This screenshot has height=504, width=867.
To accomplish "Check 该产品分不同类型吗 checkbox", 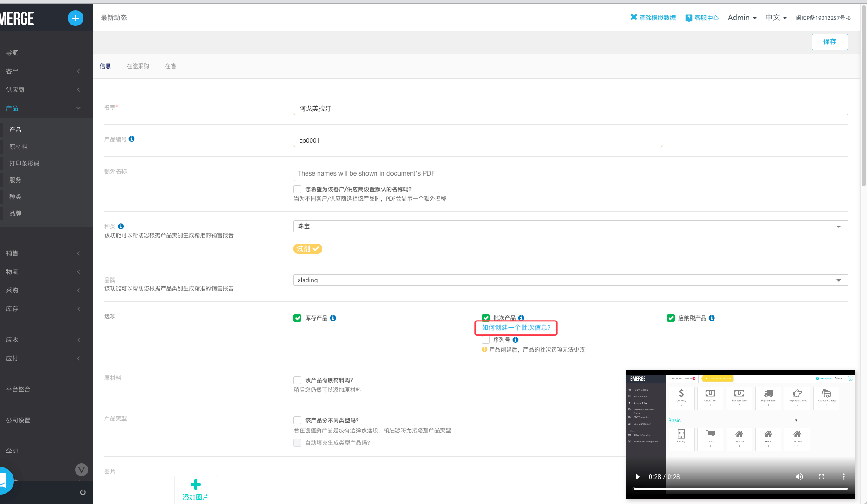I will [x=298, y=420].
